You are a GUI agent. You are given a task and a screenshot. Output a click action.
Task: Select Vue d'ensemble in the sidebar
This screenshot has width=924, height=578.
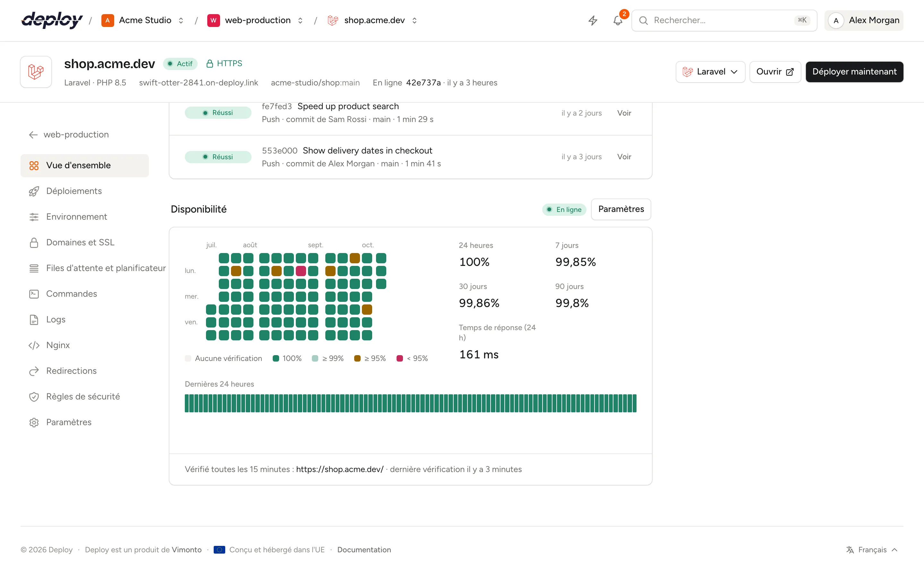(x=85, y=165)
